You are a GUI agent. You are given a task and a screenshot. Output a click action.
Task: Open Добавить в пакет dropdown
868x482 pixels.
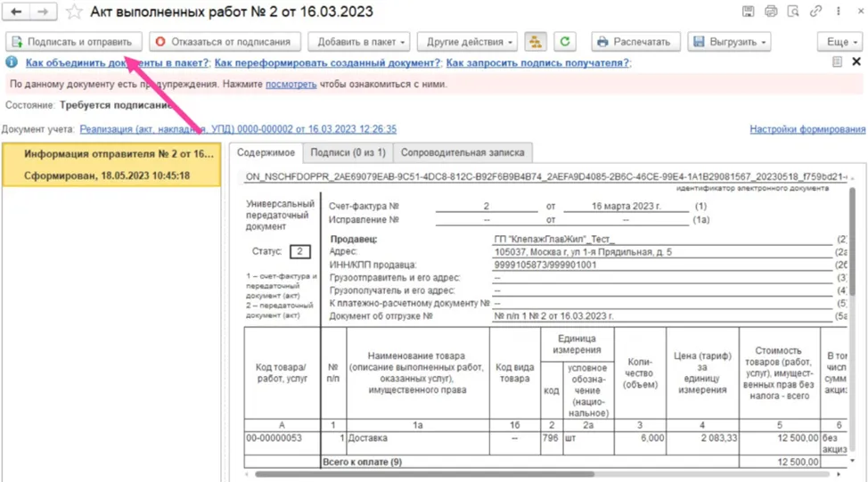pos(359,42)
